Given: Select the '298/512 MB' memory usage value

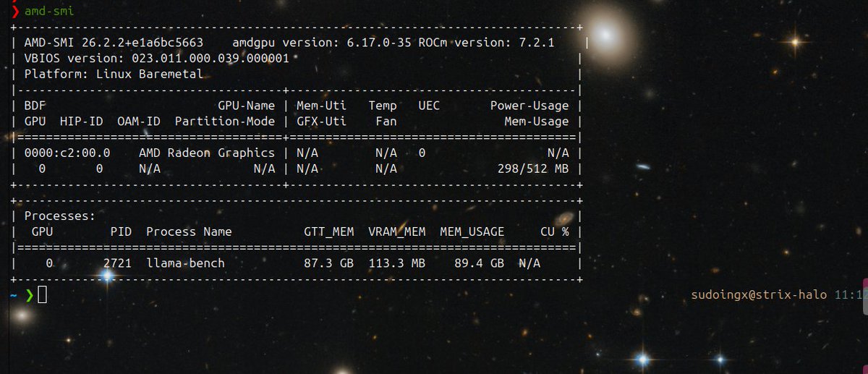Looking at the screenshot, I should (533, 169).
